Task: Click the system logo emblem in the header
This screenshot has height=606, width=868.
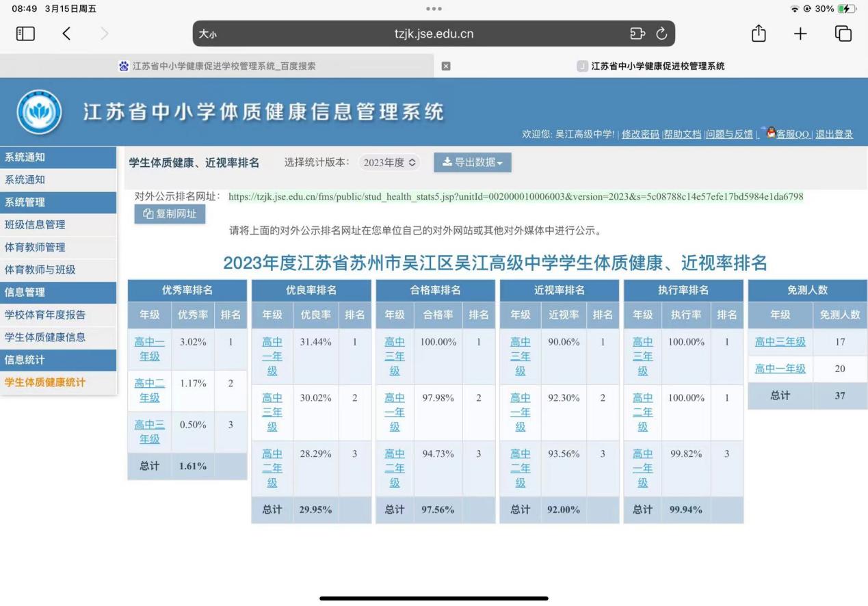Action: (39, 111)
